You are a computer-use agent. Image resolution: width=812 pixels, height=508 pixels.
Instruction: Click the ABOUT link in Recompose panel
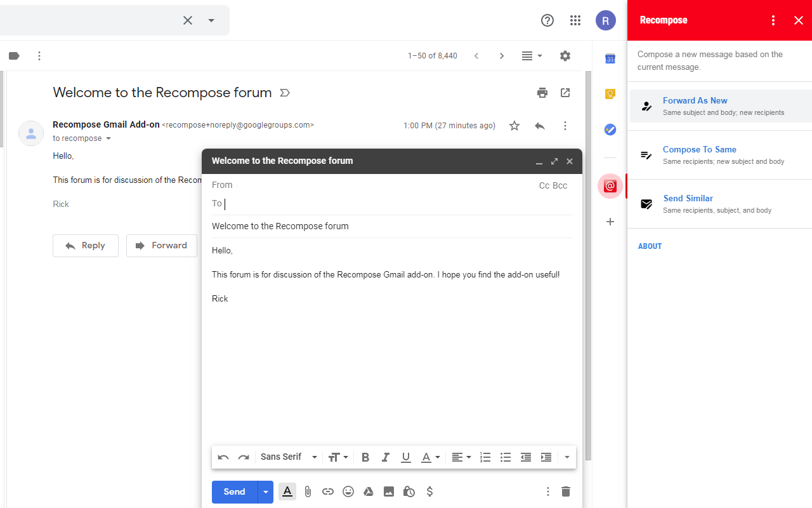(650, 246)
